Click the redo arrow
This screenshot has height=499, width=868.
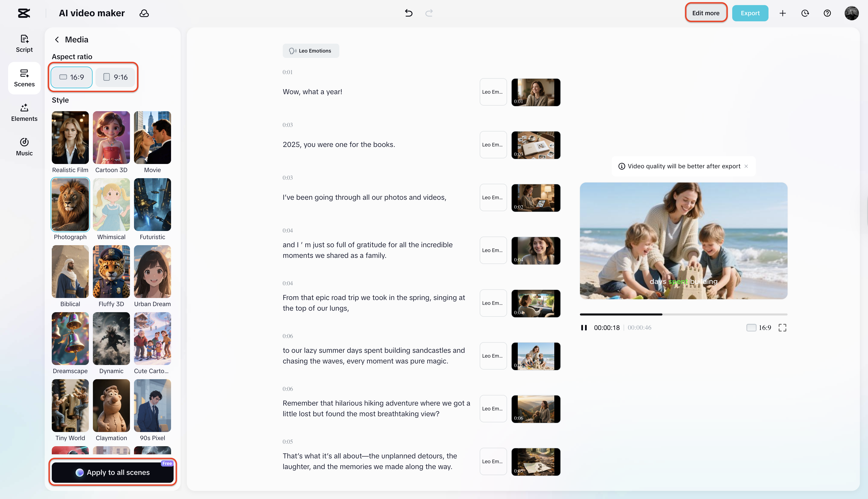pos(429,13)
